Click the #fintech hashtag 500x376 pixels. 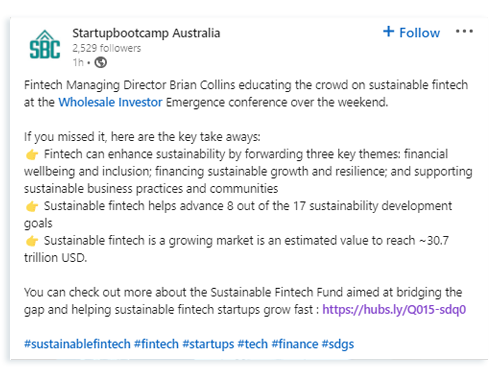click(156, 344)
